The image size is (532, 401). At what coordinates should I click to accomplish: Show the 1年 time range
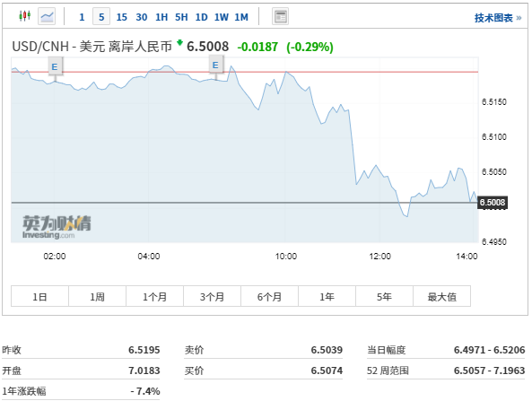[x=327, y=296]
